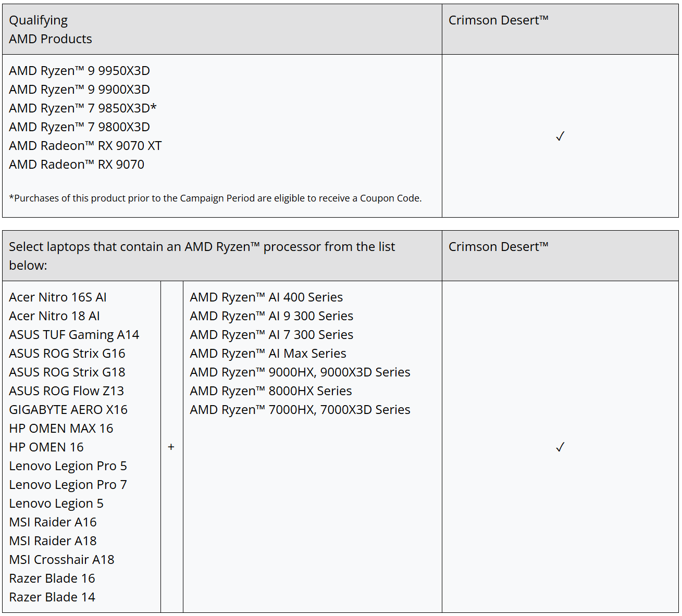Select "MSI Raider A18" in the list
Viewport: 682px width, 616px height.
pos(53,541)
